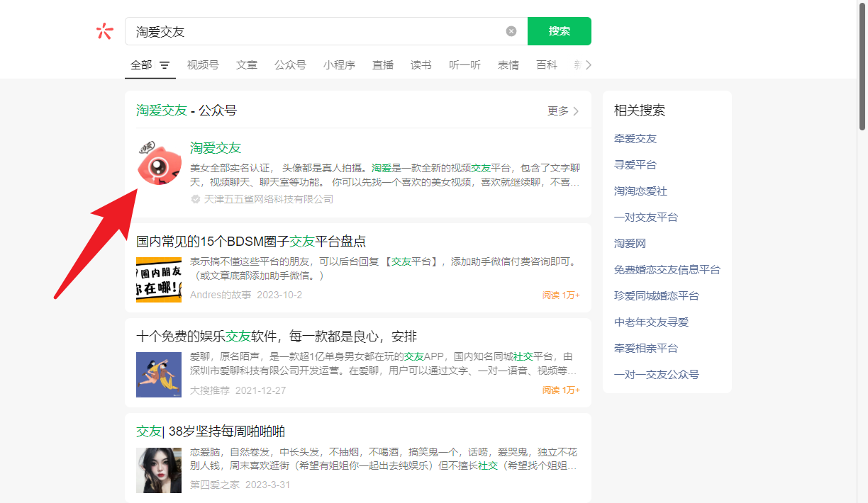This screenshot has height=503, width=868.
Task: Open the 小程序 tab
Action: tap(340, 64)
